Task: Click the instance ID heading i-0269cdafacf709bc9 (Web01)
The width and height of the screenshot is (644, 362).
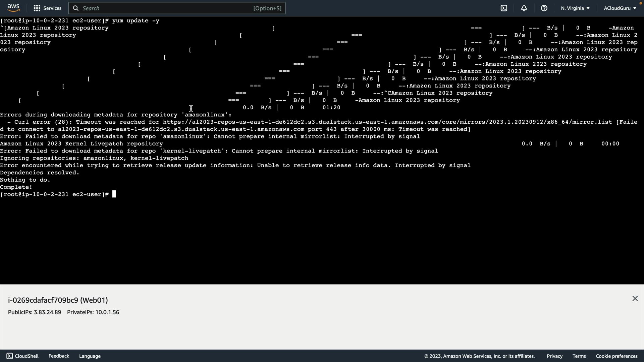Action: (x=58, y=300)
